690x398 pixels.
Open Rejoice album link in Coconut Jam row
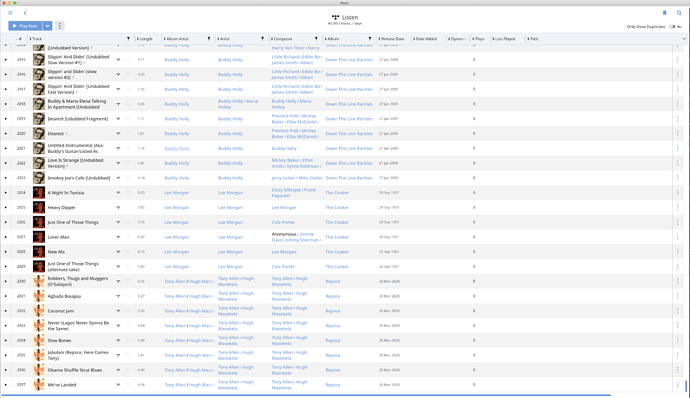click(333, 311)
